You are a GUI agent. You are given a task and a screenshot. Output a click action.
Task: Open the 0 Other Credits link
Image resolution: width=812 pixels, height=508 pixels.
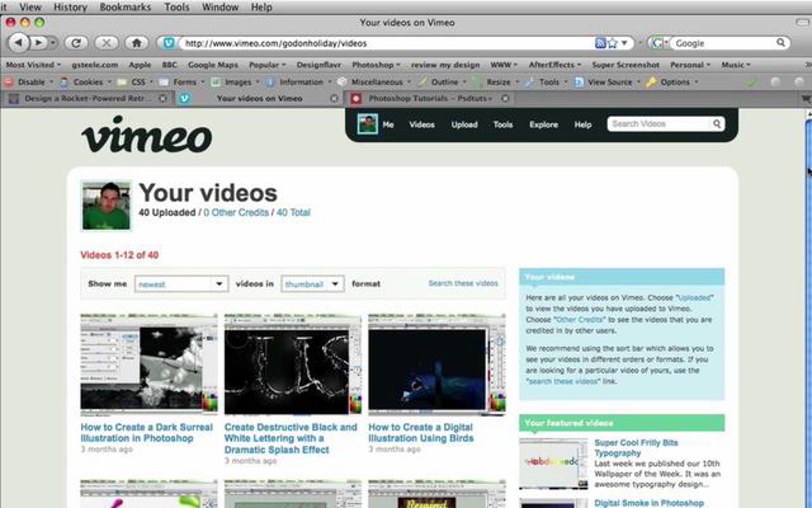click(x=236, y=212)
